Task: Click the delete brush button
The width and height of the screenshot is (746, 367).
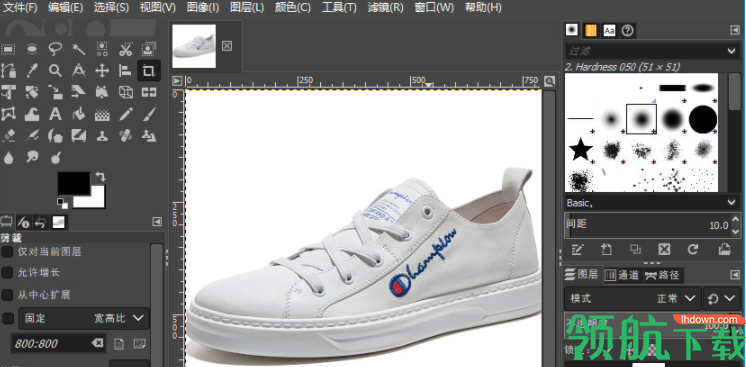Action: coord(664,249)
